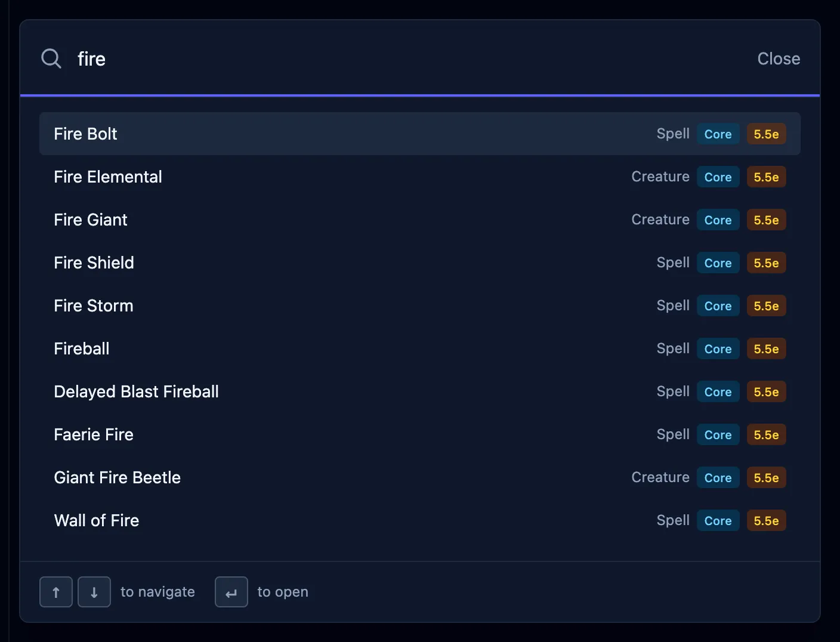Click the Creature label on Giant Fire Beetle
This screenshot has height=642, width=840.
click(x=660, y=477)
